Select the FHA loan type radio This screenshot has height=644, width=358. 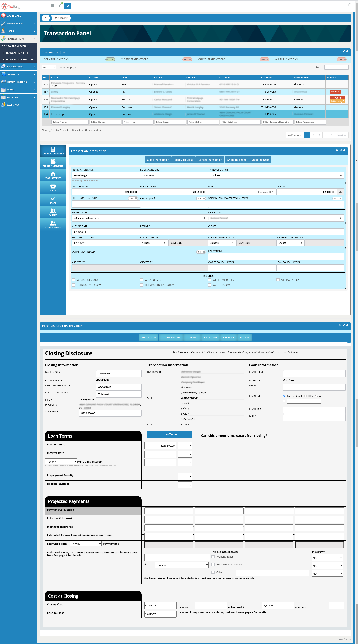coord(305,396)
